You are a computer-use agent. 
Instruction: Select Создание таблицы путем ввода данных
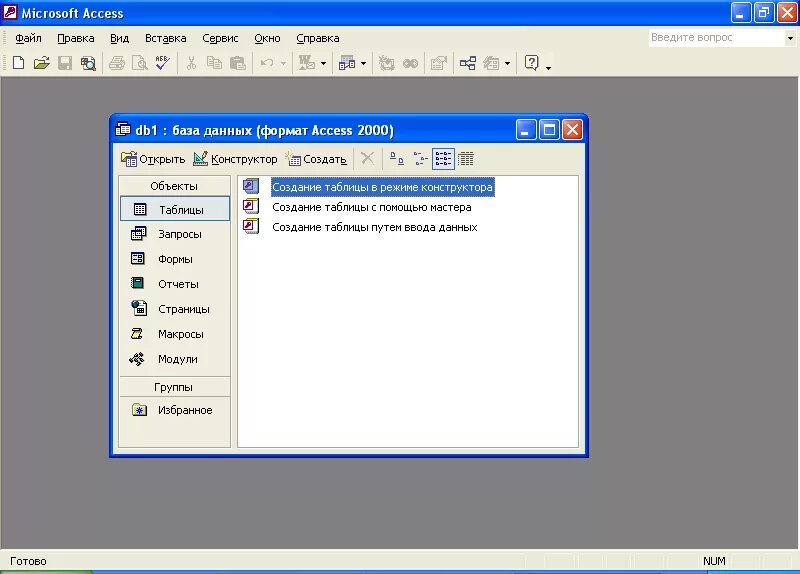pos(374,227)
